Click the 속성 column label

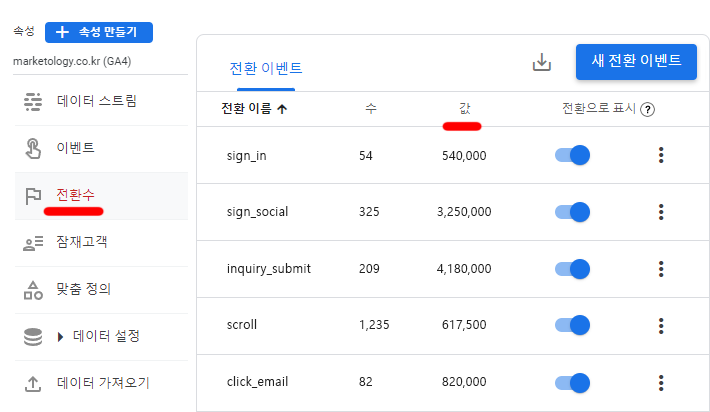24,31
